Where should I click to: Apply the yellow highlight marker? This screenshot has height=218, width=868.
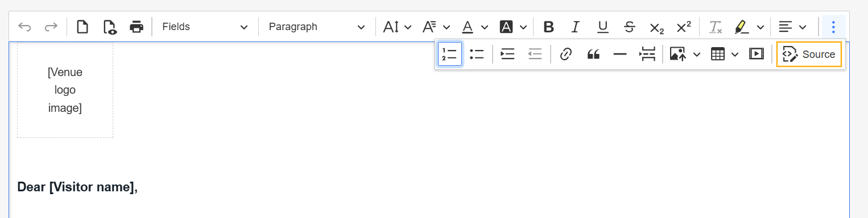[741, 27]
